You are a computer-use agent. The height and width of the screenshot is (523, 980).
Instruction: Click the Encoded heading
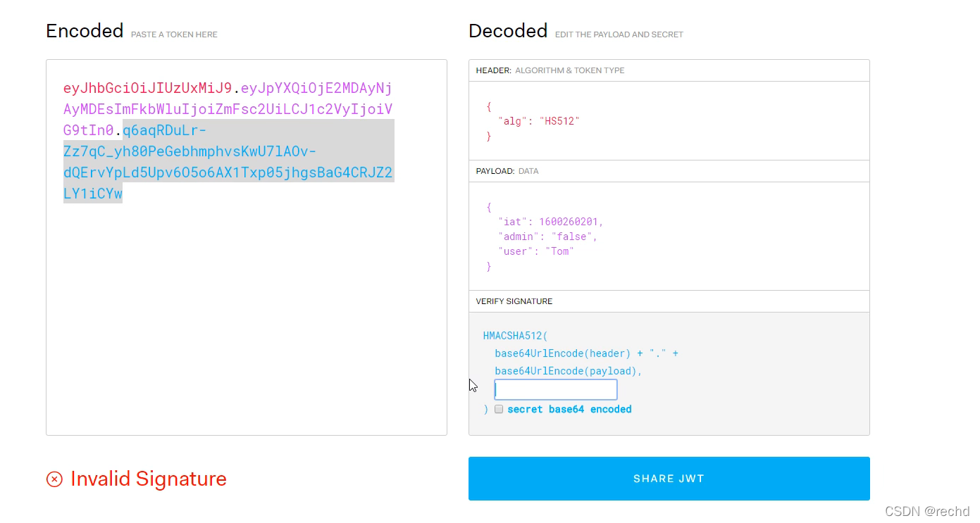click(x=85, y=31)
